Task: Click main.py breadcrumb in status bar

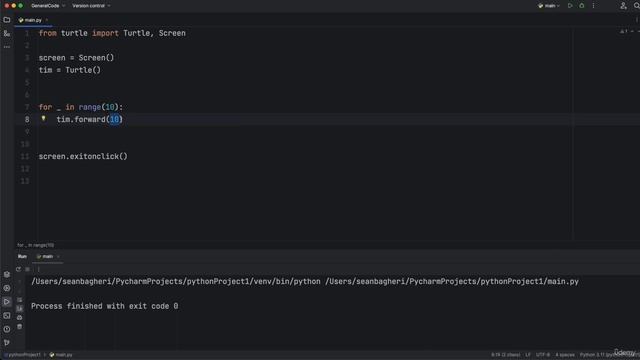Action: [x=61, y=355]
